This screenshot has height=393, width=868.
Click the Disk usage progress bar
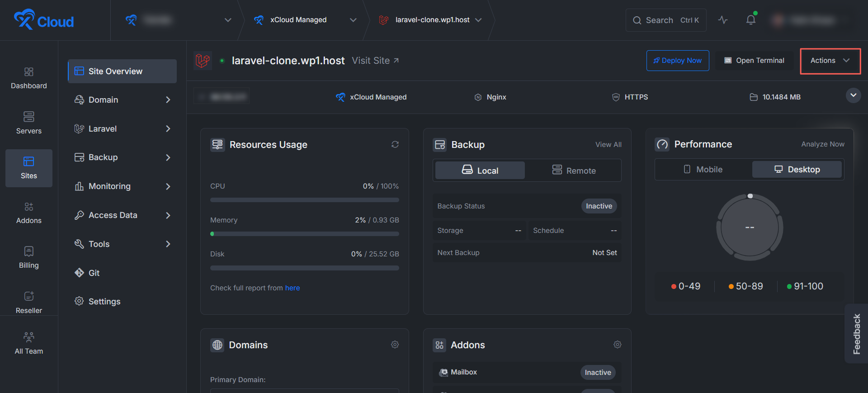click(x=305, y=268)
